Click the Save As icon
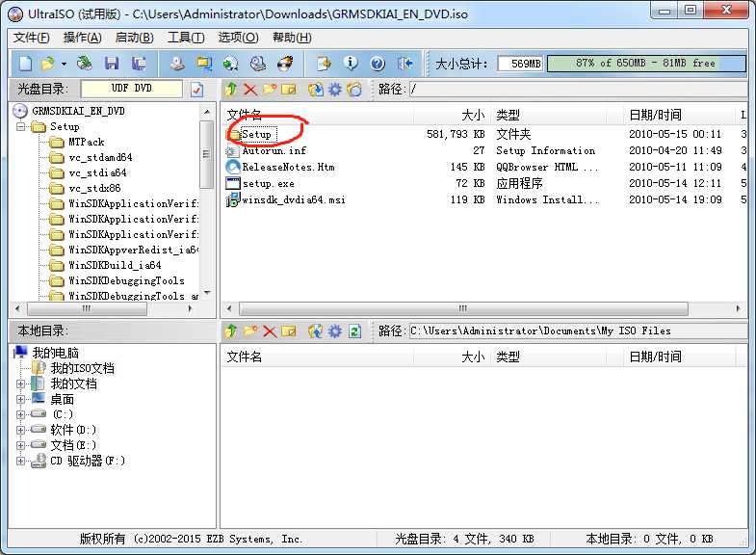 139,64
